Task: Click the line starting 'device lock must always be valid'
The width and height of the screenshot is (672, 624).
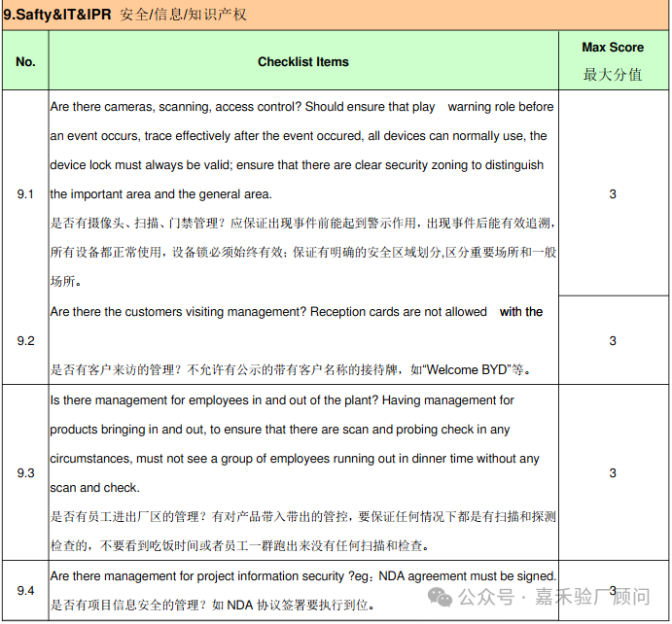Action: [x=297, y=165]
